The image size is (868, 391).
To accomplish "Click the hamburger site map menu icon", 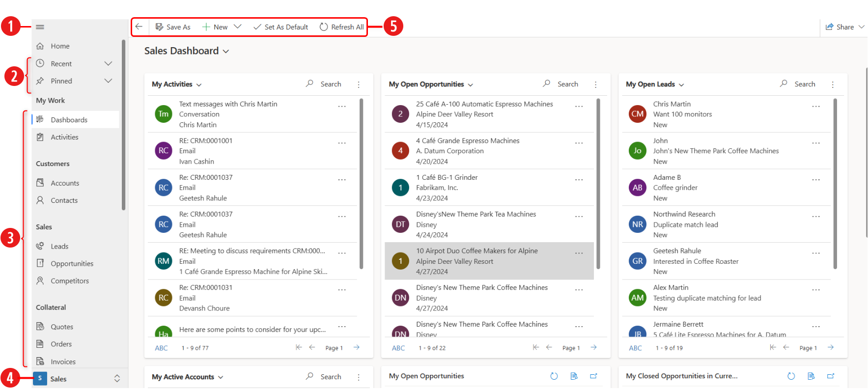I will 40,27.
